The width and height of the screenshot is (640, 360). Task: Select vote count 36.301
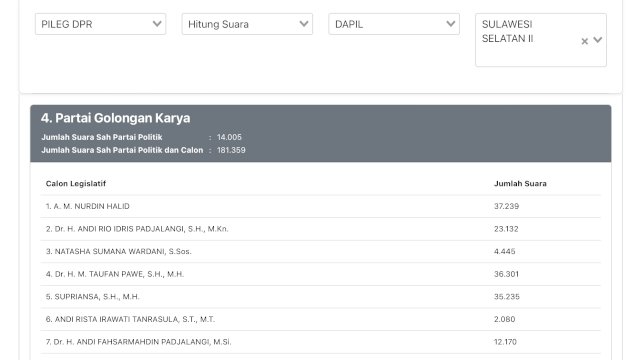[506, 274]
